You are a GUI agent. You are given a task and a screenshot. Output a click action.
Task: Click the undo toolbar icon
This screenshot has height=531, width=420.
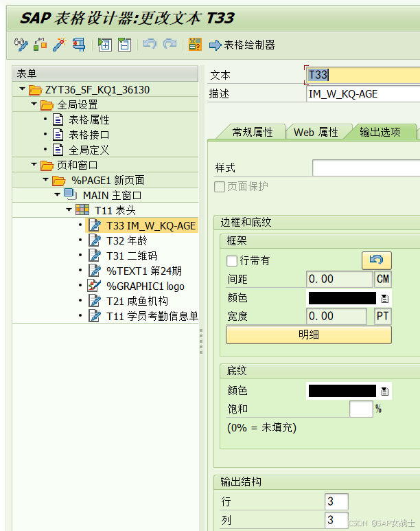pos(150,45)
